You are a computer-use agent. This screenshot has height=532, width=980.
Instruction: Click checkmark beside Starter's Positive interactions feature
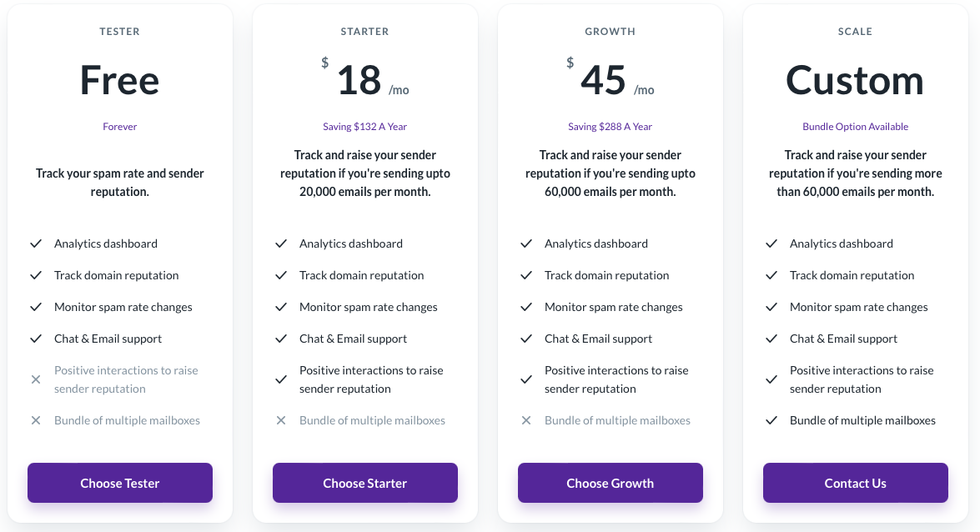(x=281, y=379)
